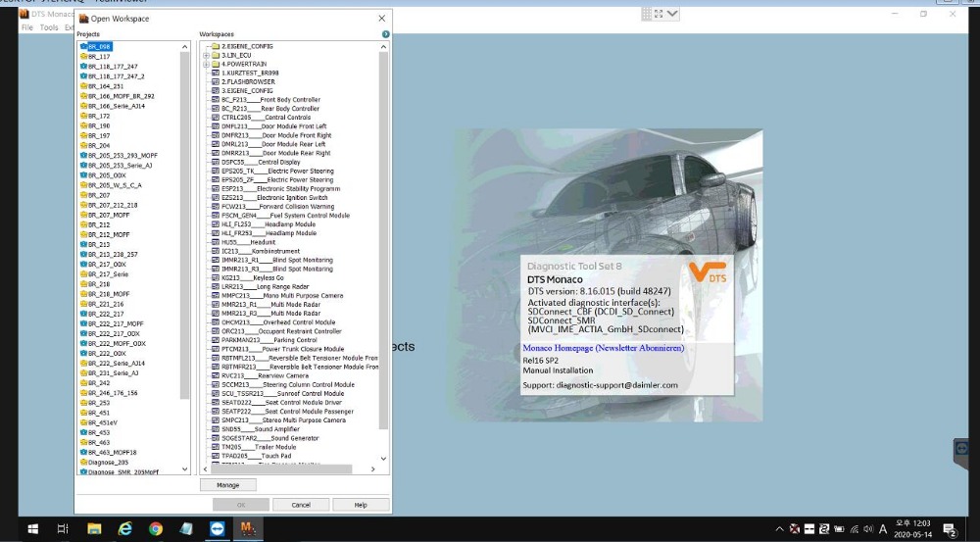Open the Tools menu of DTS Monaco
Viewport: 980px width, 542px height.
(x=49, y=27)
